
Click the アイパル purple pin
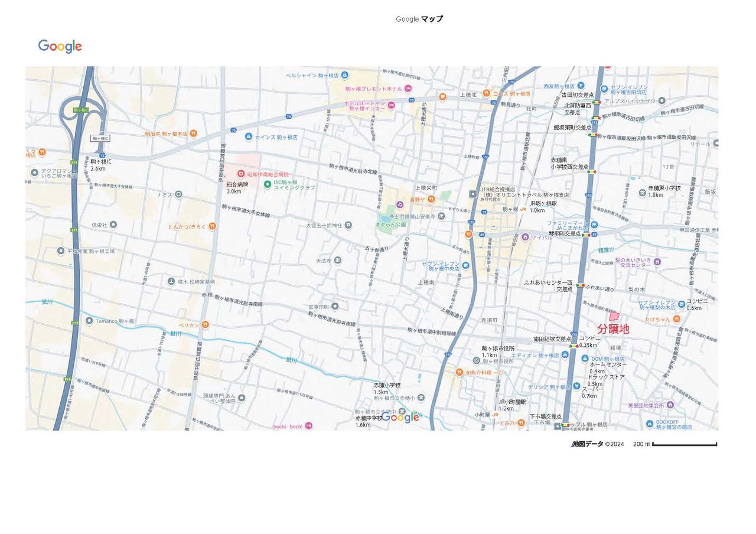[524, 237]
